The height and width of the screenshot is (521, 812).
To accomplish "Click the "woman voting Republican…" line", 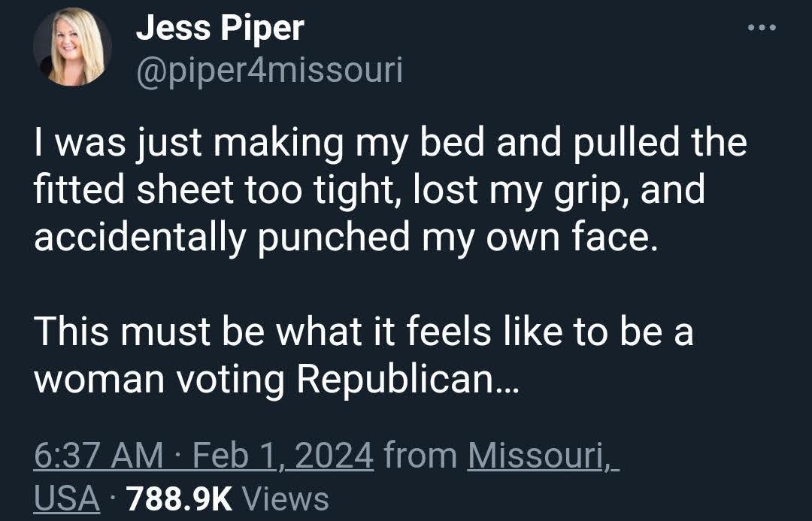I will tap(276, 380).
